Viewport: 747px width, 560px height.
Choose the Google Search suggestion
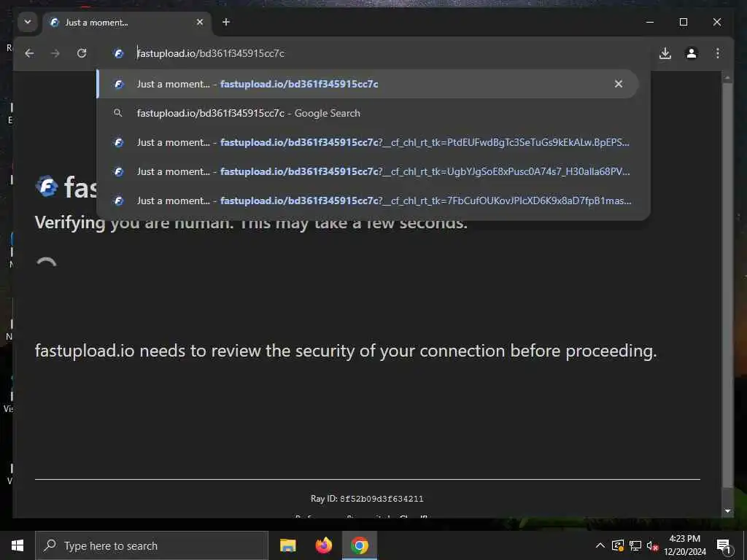(368, 113)
